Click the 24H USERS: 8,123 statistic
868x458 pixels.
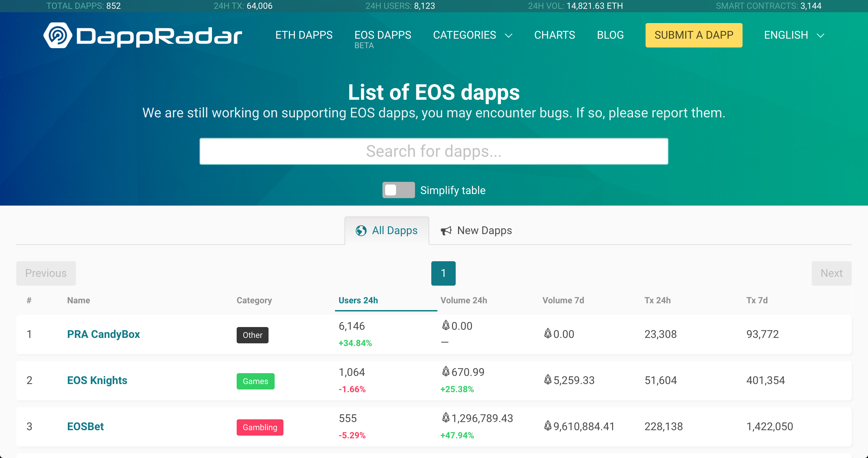tap(400, 6)
